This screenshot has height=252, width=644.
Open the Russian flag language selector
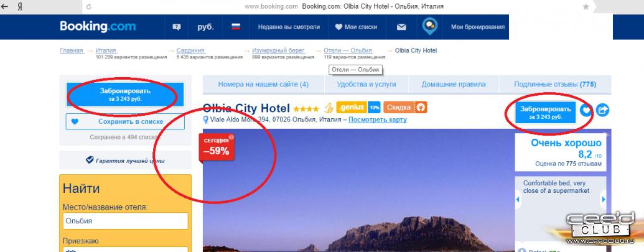click(x=236, y=27)
